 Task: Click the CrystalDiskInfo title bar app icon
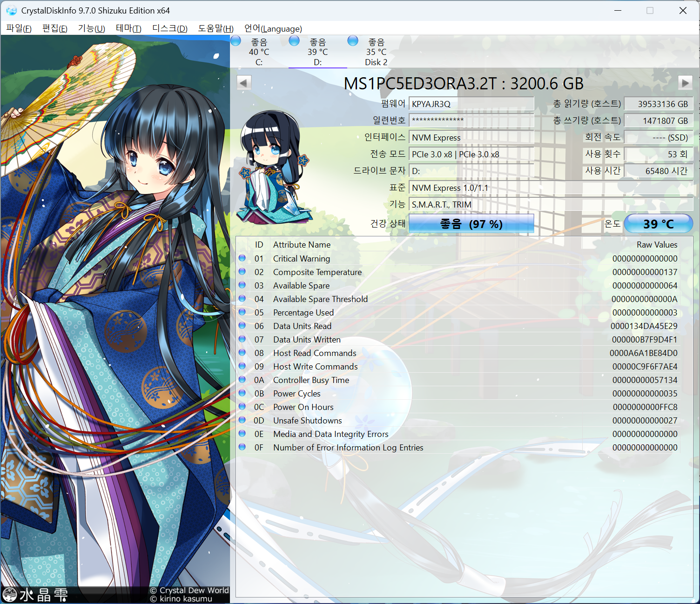(x=11, y=10)
